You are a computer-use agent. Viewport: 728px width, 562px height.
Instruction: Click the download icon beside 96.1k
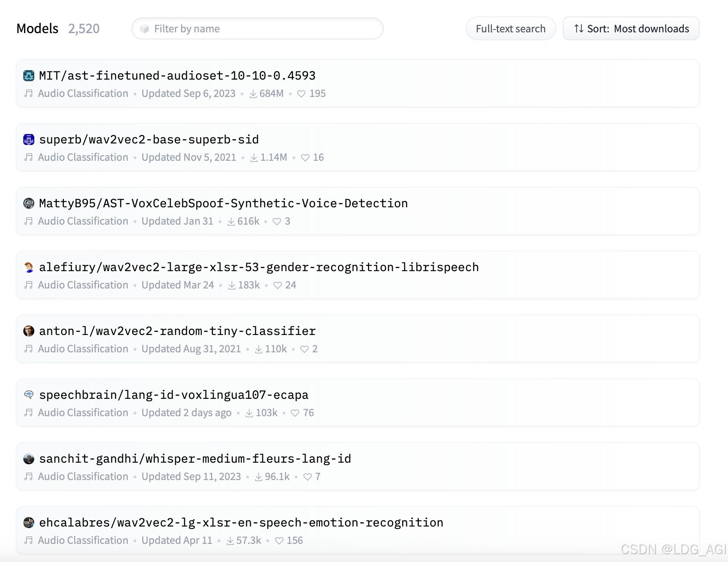259,477
